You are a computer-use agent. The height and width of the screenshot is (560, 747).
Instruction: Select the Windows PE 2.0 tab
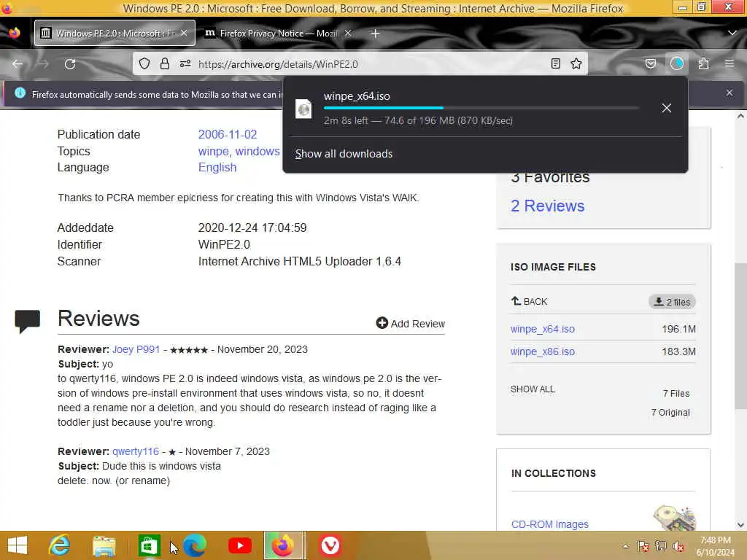tap(115, 33)
